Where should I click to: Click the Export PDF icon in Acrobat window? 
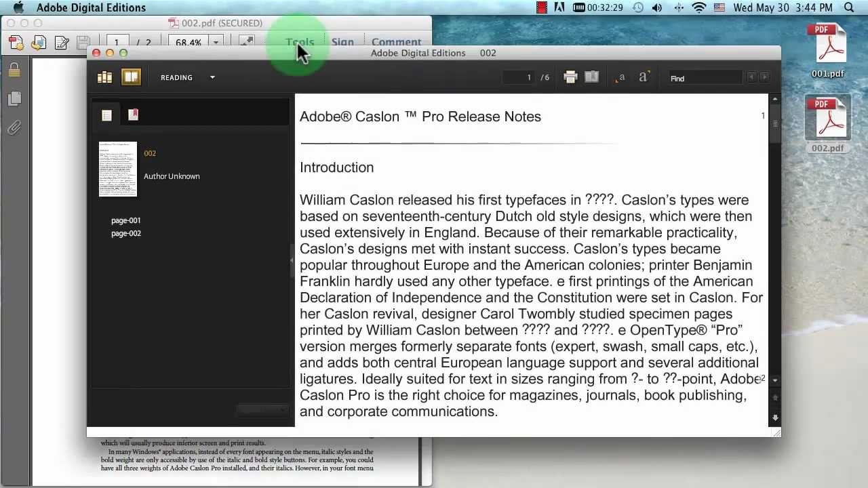(x=39, y=43)
